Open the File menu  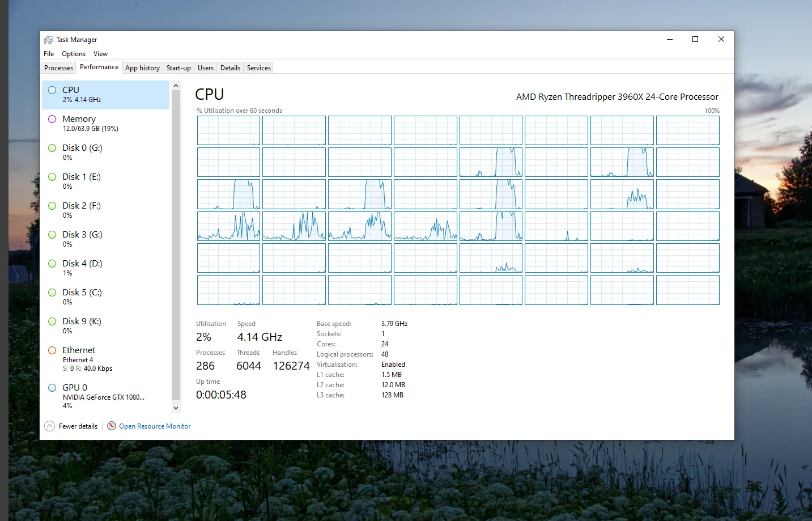49,54
